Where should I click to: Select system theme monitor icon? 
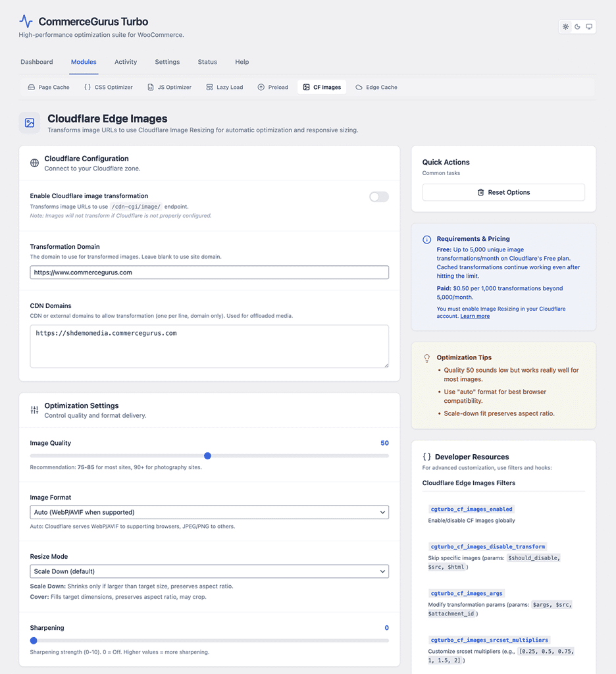589,26
